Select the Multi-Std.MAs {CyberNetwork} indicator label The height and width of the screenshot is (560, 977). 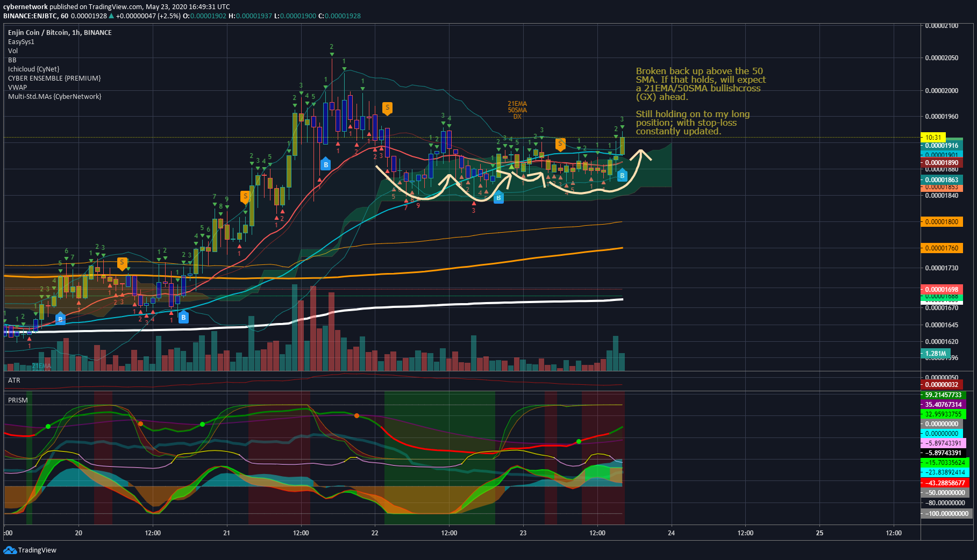[x=54, y=97]
